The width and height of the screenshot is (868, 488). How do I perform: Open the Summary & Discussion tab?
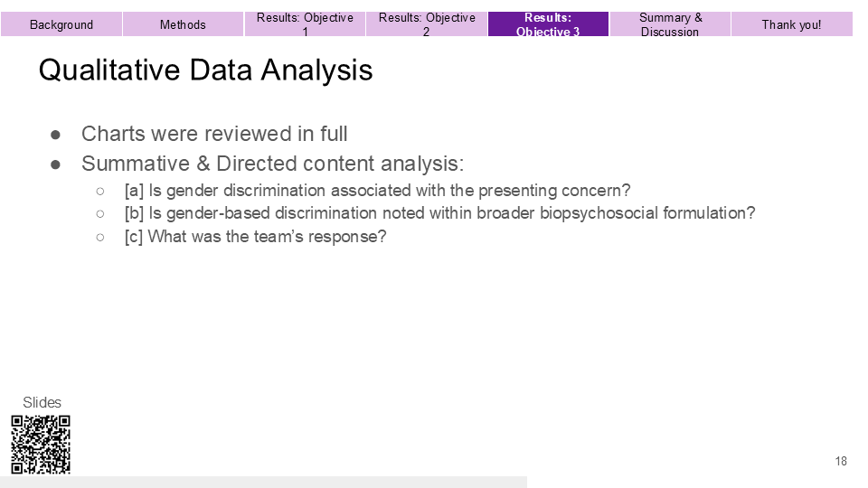pyautogui.click(x=670, y=24)
